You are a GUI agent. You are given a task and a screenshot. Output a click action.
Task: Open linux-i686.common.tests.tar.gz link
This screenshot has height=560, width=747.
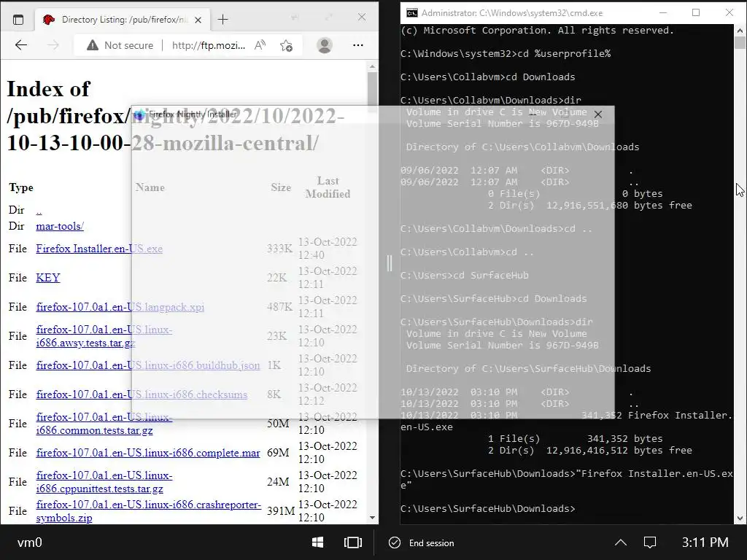tap(104, 424)
